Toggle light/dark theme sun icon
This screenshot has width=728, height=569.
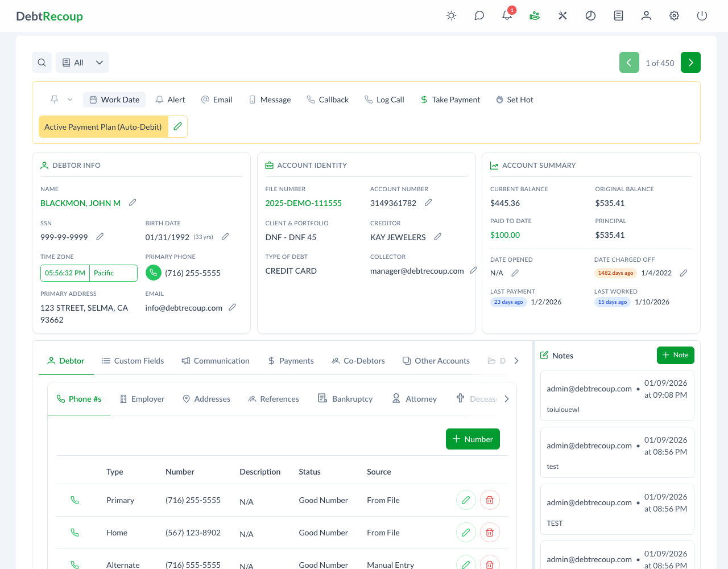pos(451,16)
